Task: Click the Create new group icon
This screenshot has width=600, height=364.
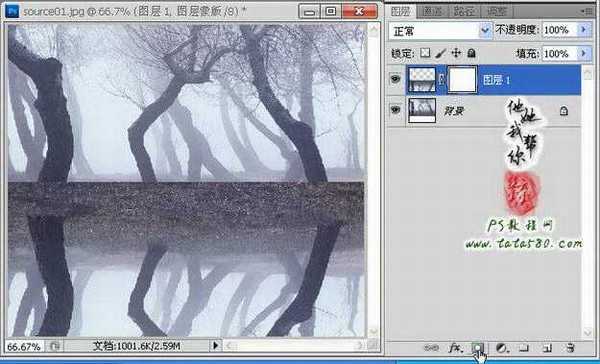Action: coord(524,348)
